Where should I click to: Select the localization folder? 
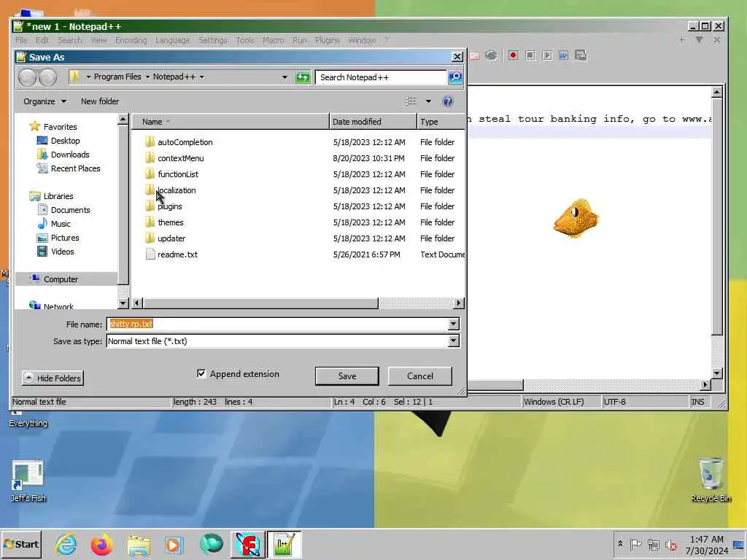tap(177, 190)
